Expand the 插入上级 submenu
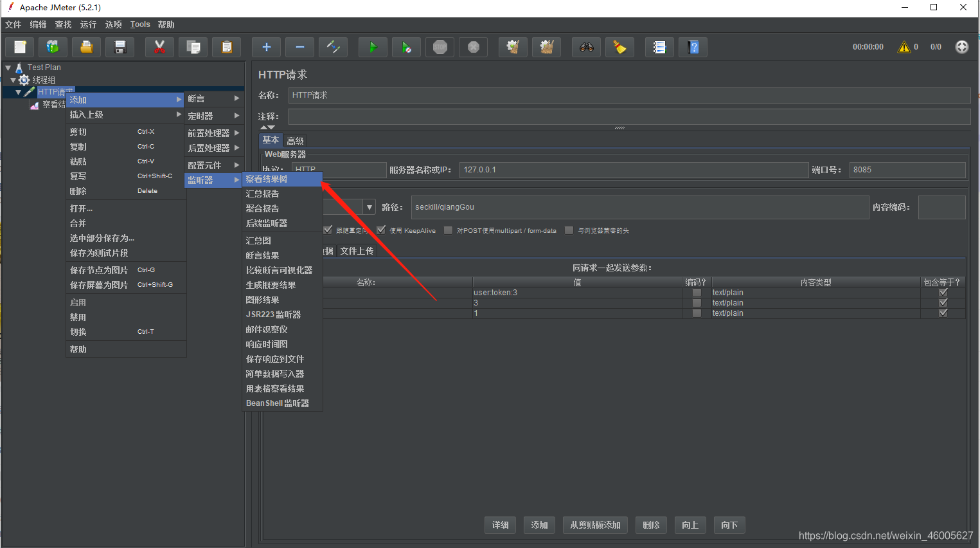Image resolution: width=980 pixels, height=548 pixels. coord(126,114)
